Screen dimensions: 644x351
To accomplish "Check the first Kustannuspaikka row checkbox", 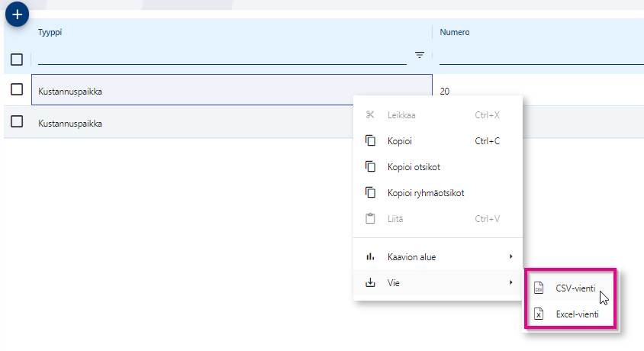I will tap(17, 89).
